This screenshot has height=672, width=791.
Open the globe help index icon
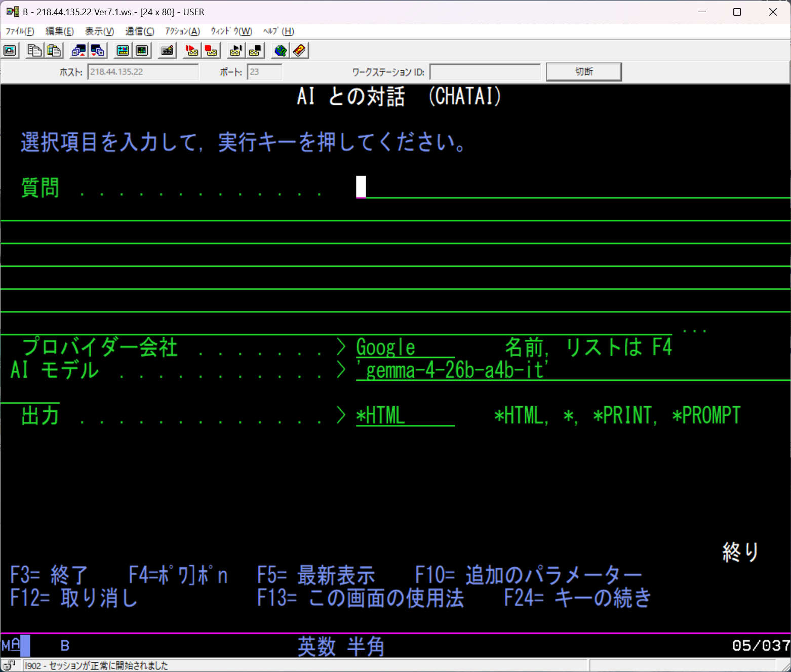coord(280,51)
